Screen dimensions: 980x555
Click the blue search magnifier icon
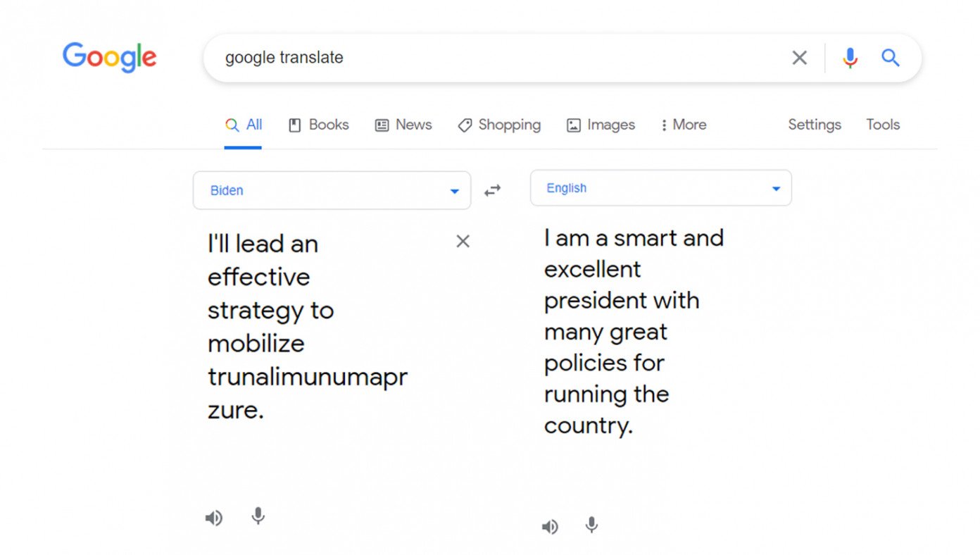click(891, 58)
